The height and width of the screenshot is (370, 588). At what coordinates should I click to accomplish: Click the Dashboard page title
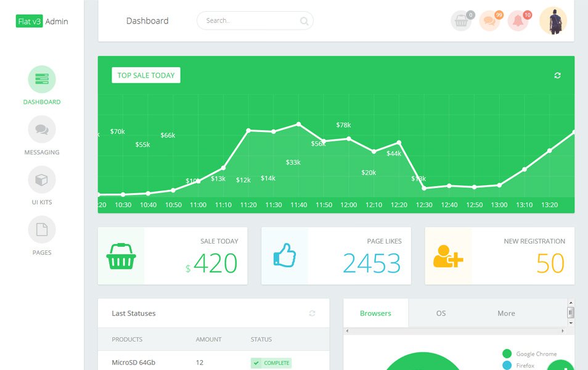[147, 21]
